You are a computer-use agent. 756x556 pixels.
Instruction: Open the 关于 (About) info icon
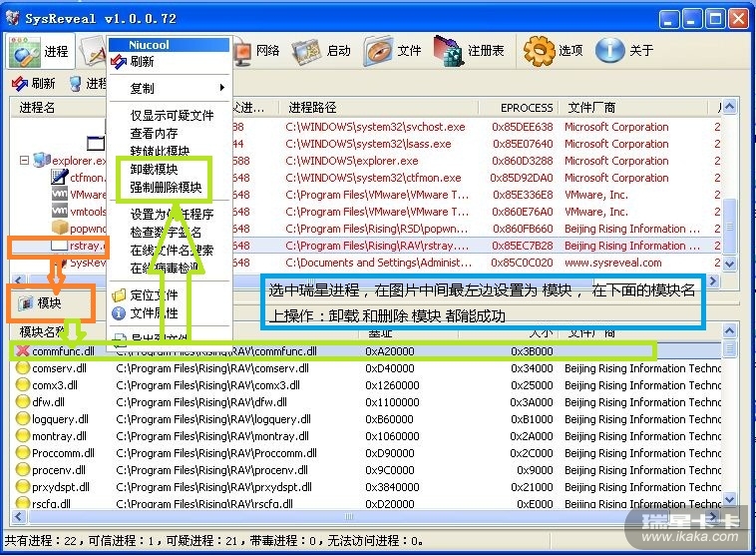(x=610, y=50)
